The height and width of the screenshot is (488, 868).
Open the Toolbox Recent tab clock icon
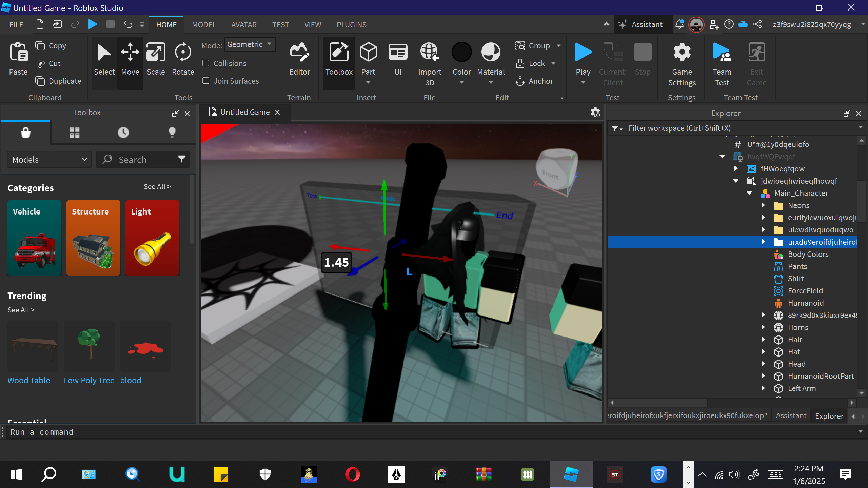click(x=123, y=132)
